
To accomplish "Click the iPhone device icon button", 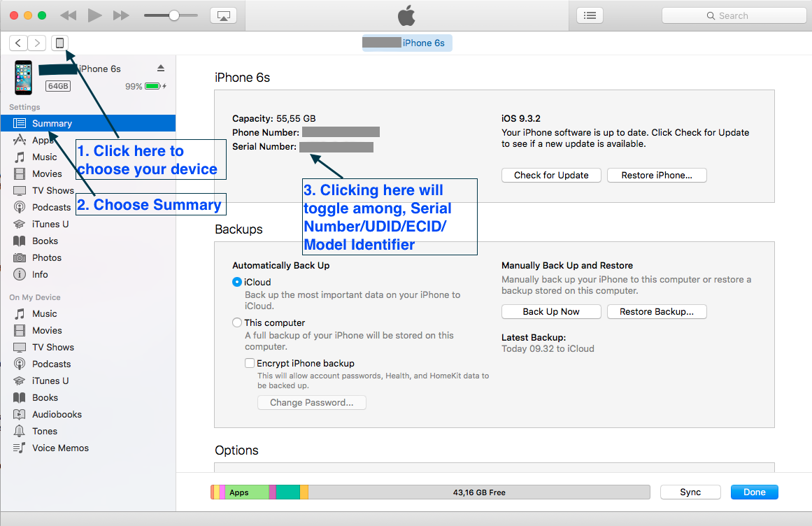I will point(59,43).
